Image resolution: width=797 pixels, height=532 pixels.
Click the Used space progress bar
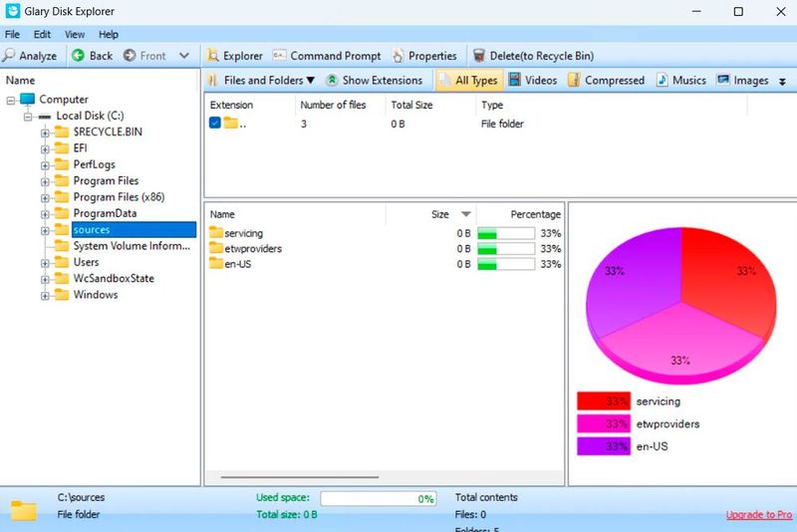click(x=379, y=498)
